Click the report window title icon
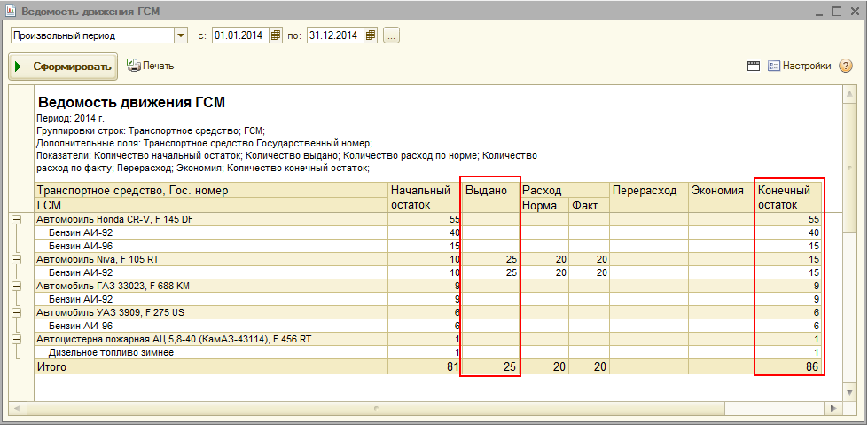 click(x=10, y=11)
